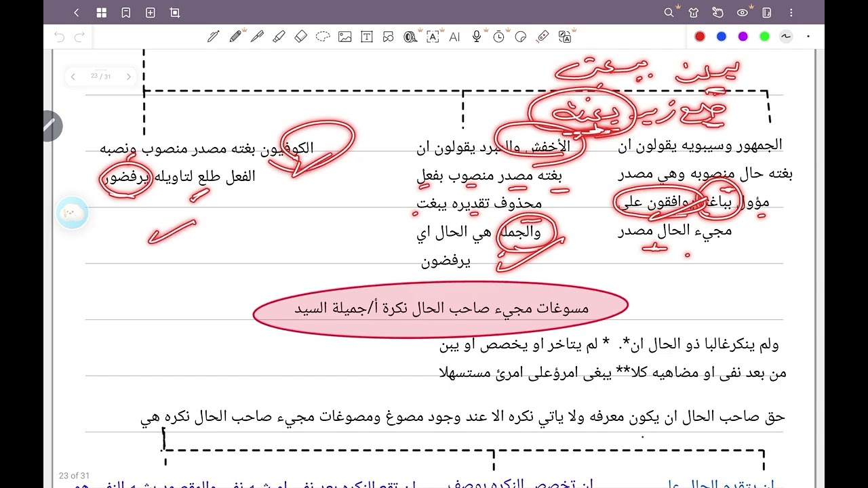
Task: Choose the blue pen color
Action: click(x=722, y=37)
